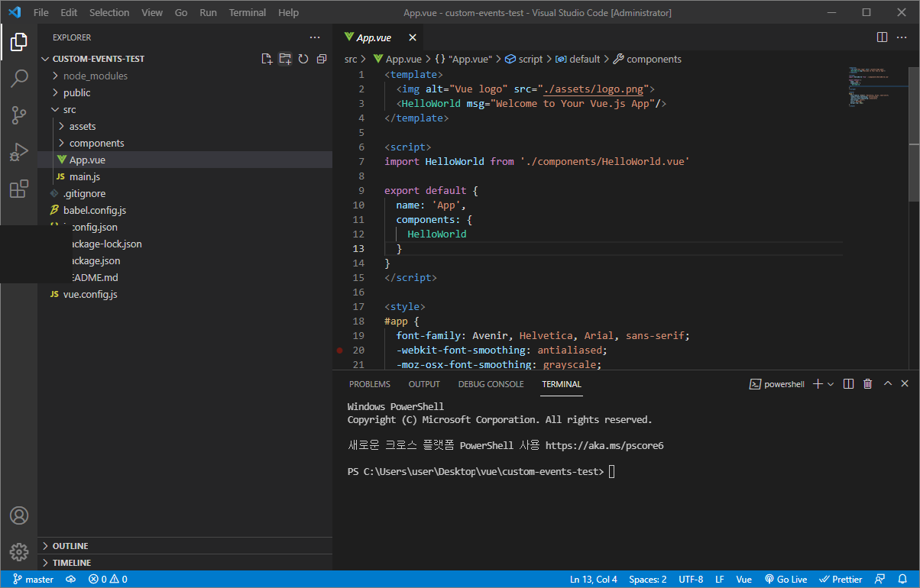Image resolution: width=920 pixels, height=588 pixels.
Task: Open errors and warnings status indicator
Action: click(108, 580)
